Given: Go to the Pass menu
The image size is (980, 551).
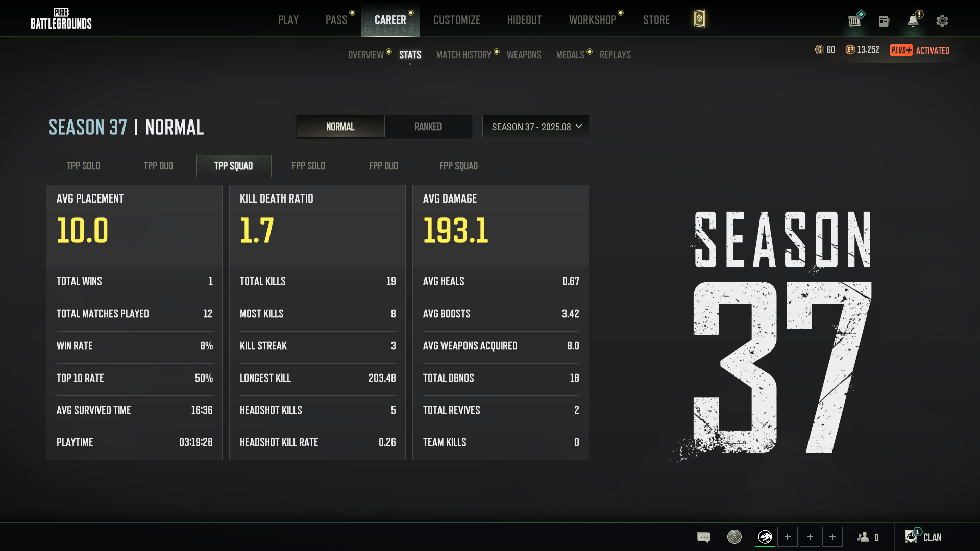Looking at the screenshot, I should coord(336,20).
